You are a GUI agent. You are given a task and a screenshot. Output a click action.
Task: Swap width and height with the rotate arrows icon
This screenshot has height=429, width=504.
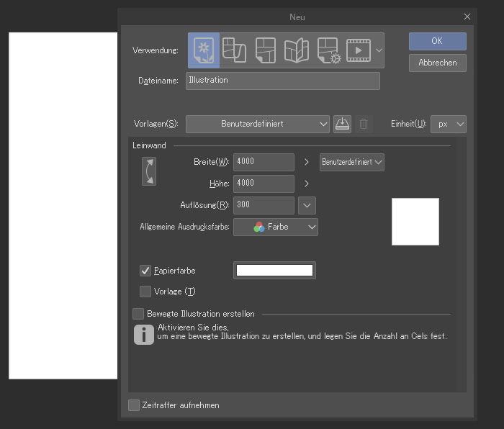[148, 171]
